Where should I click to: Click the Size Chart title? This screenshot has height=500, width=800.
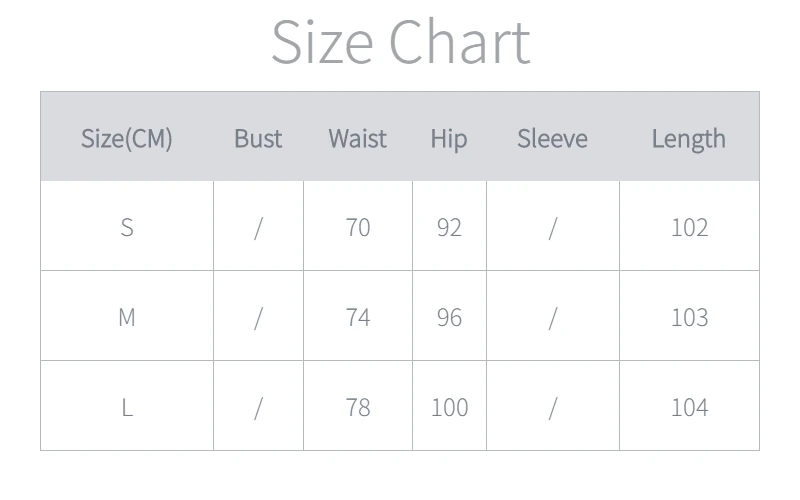400,42
